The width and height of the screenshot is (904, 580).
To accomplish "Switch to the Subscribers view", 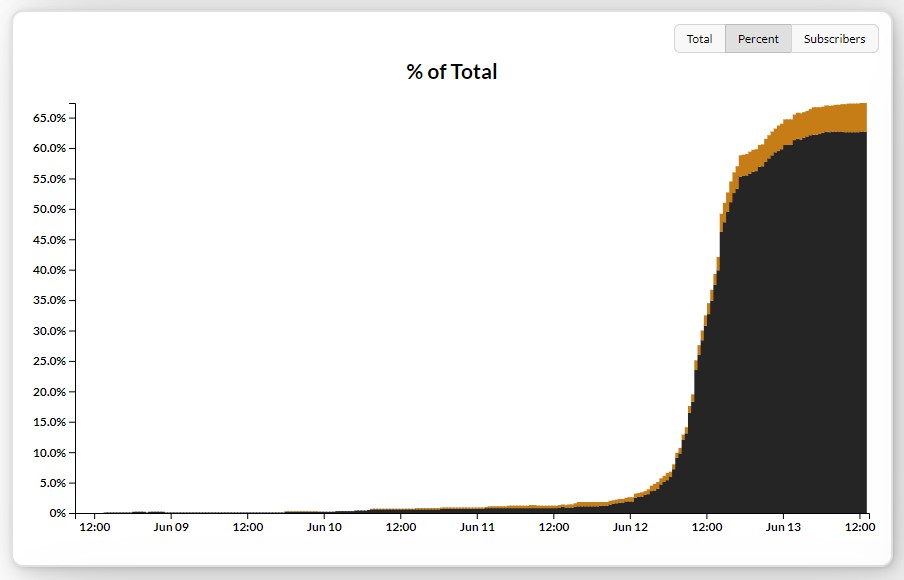I will pos(835,38).
